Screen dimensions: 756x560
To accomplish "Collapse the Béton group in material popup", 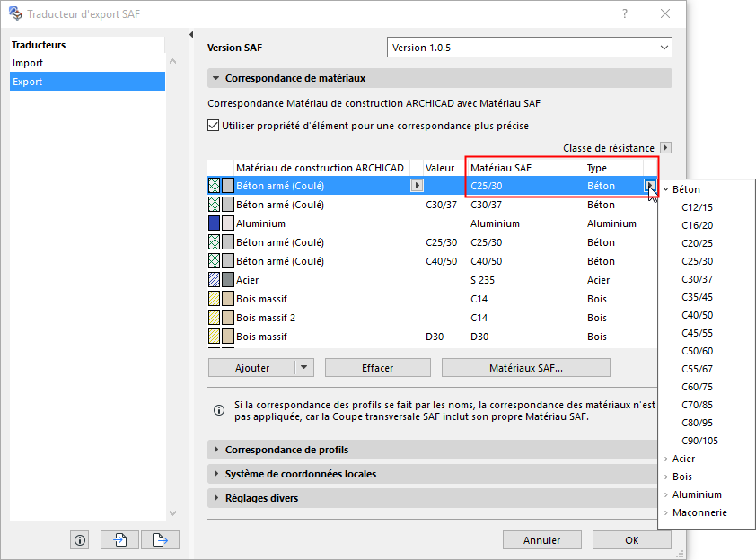I will point(666,189).
